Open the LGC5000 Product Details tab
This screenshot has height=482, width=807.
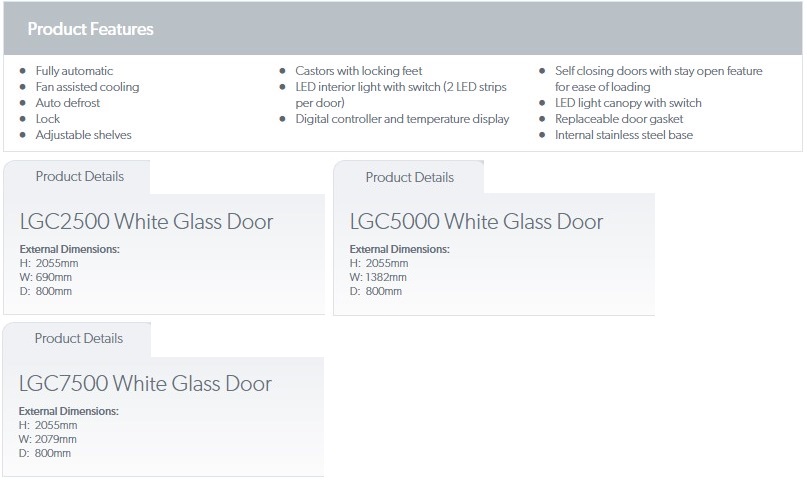(x=410, y=177)
